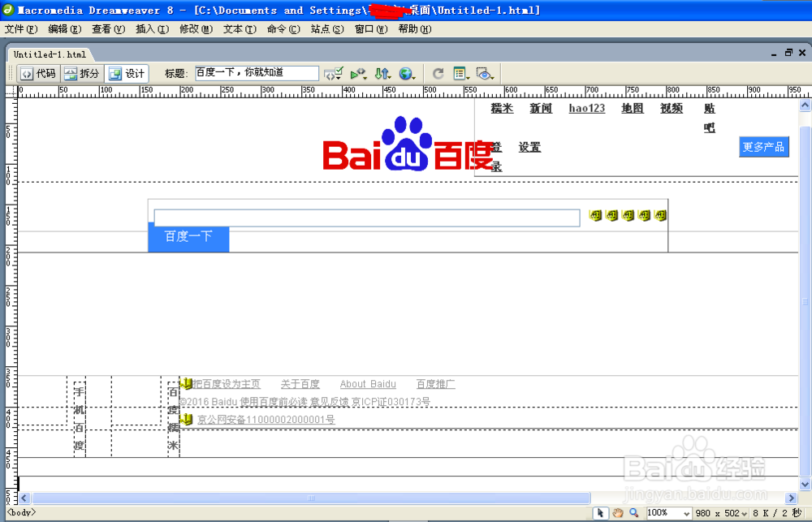
Task: Open the validate markup menu
Action: tap(358, 74)
